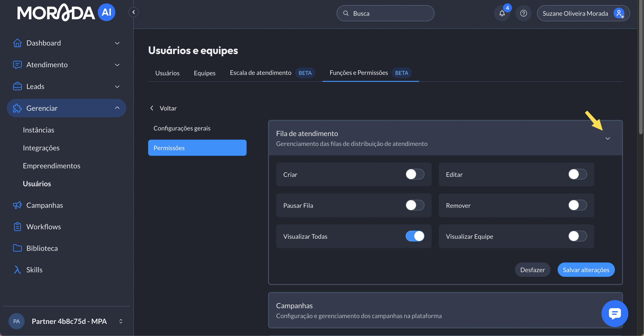This screenshot has height=336, width=644.
Task: Collapse the Fila de atendimento panel
Action: pos(608,138)
